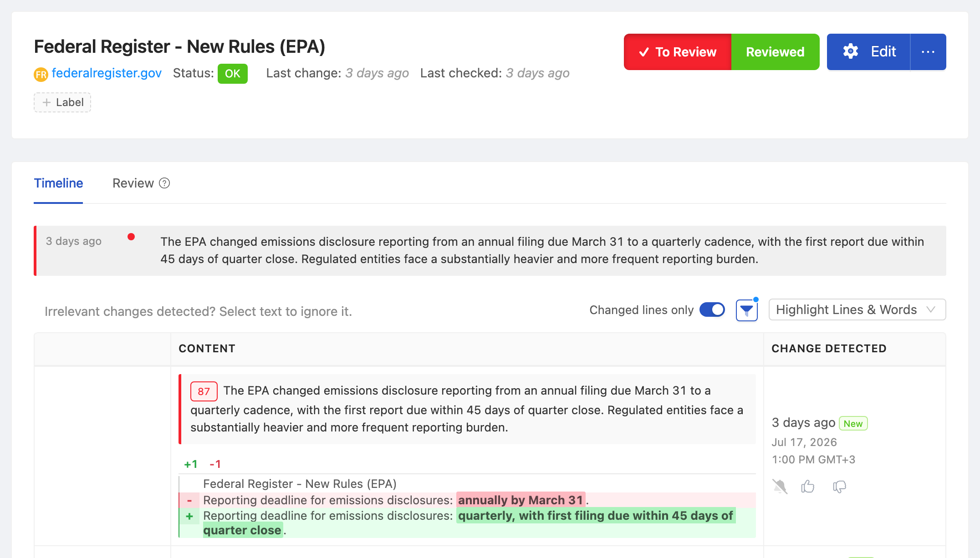
Task: Click the '1:00 PM GMT+3' time
Action: (x=813, y=460)
